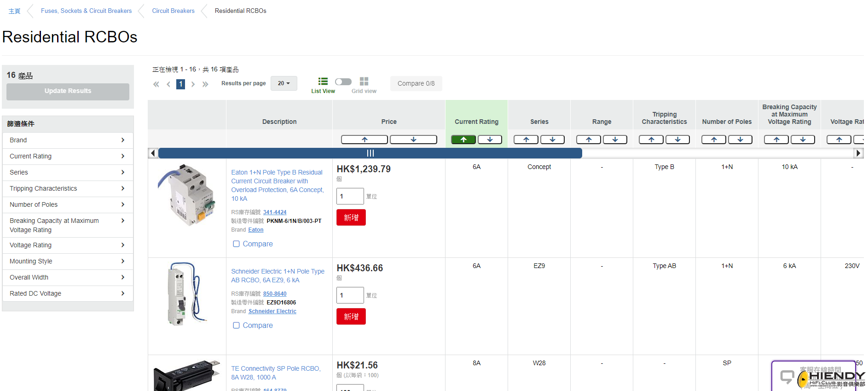Click Update Results button
Screen dimensions: 868x391
[68, 91]
